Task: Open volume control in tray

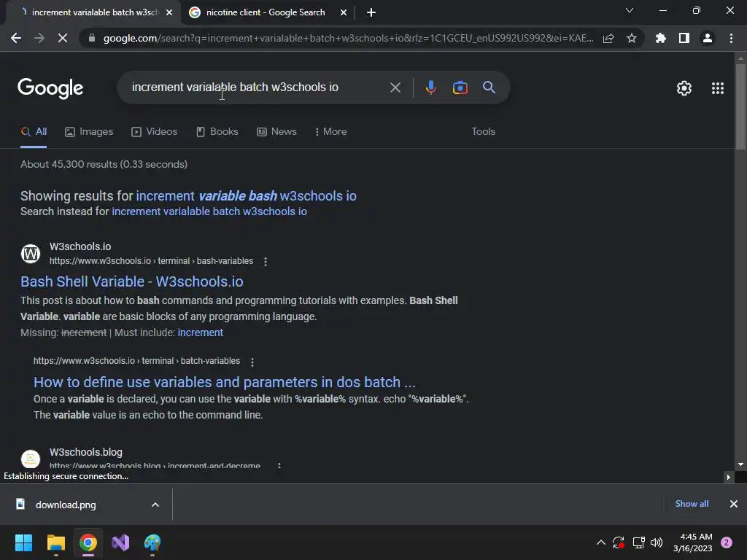Action: 657,542
